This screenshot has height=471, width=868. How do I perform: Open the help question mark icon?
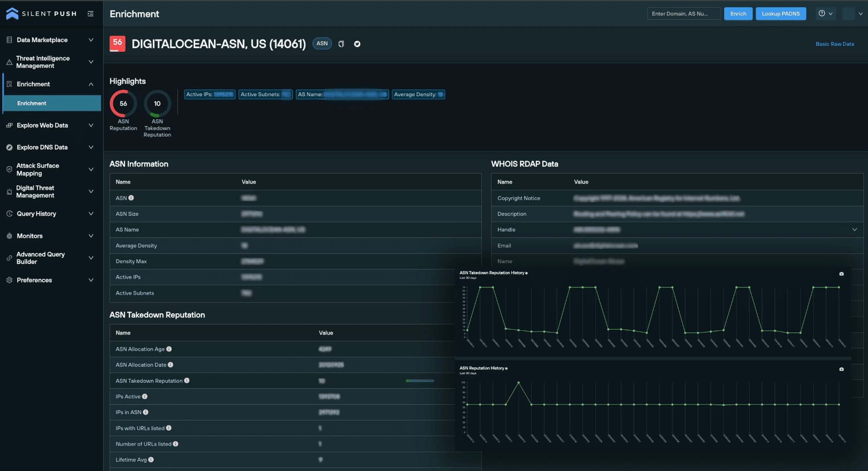pyautogui.click(x=822, y=14)
